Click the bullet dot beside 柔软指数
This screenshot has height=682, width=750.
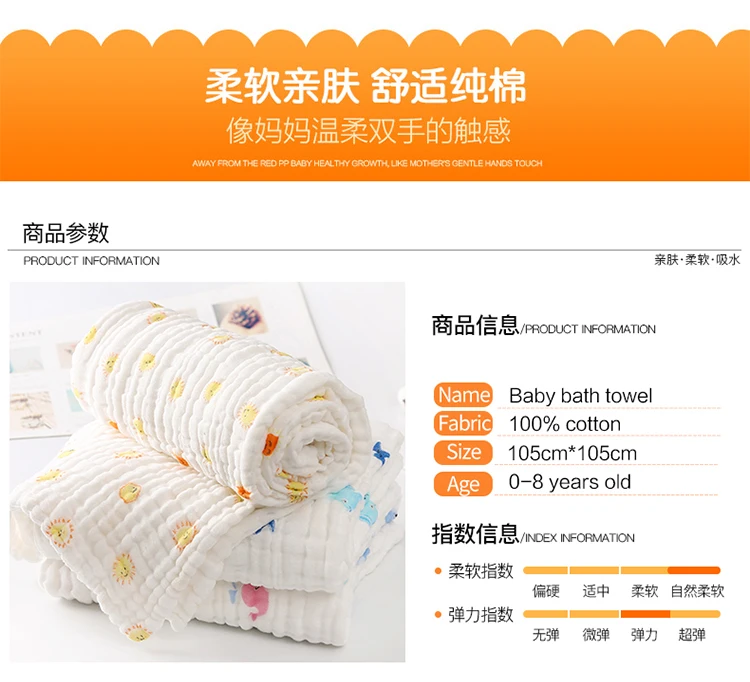point(437,571)
